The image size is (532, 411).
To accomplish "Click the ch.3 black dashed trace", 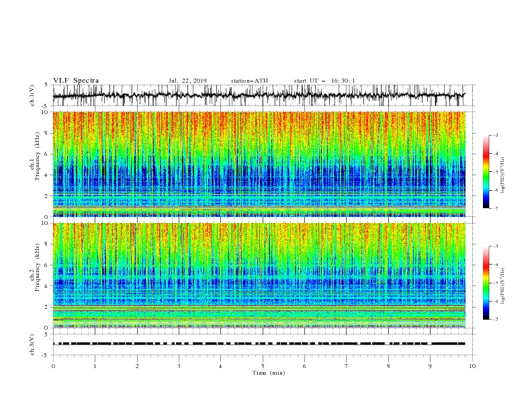I will click(259, 344).
